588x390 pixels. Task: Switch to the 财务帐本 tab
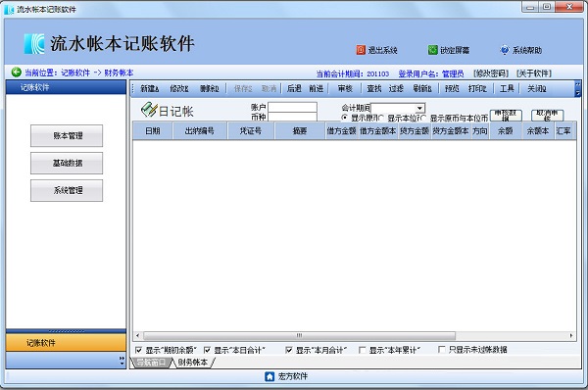click(x=192, y=363)
